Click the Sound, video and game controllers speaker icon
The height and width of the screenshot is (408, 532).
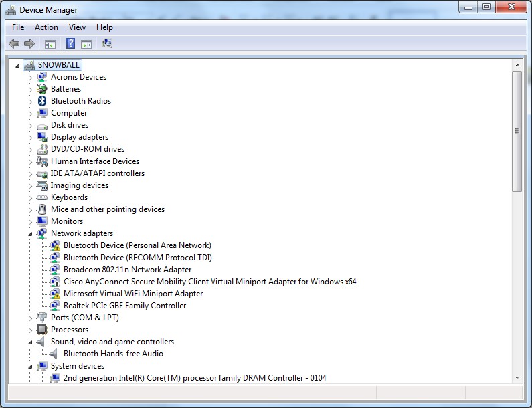pyautogui.click(x=41, y=342)
